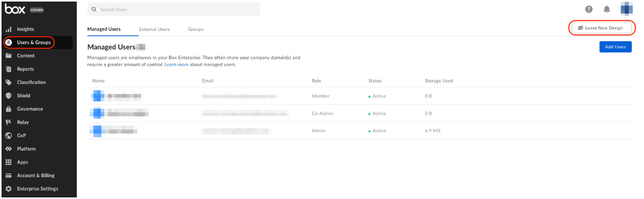Click the Governance lock icon
Viewport: 644px width, 199px height.
click(8, 109)
